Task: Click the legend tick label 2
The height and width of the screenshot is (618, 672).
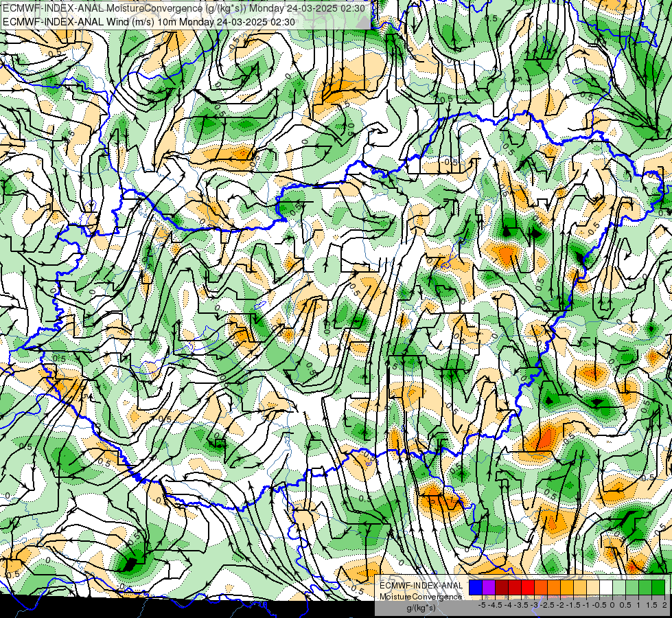Action: pyautogui.click(x=664, y=605)
